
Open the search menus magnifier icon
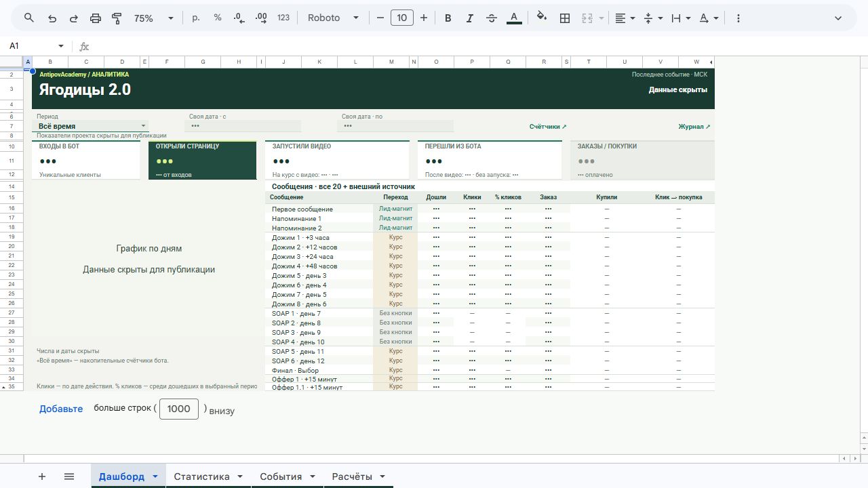(29, 18)
